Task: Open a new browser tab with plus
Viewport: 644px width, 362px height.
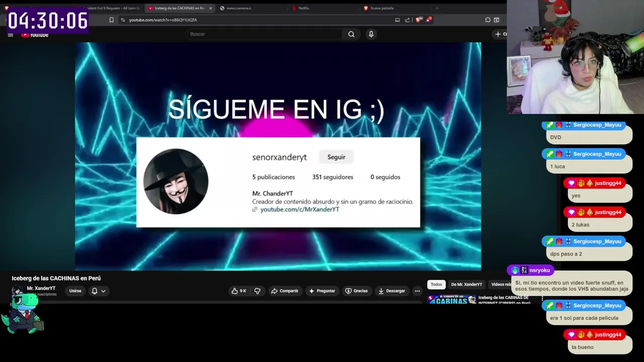Action: coord(437,8)
